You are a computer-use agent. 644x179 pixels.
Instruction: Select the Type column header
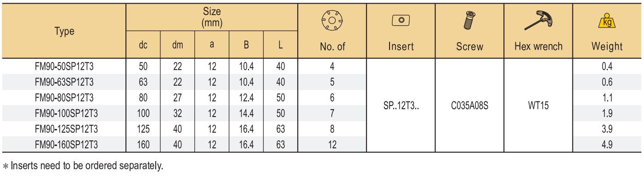(64, 31)
